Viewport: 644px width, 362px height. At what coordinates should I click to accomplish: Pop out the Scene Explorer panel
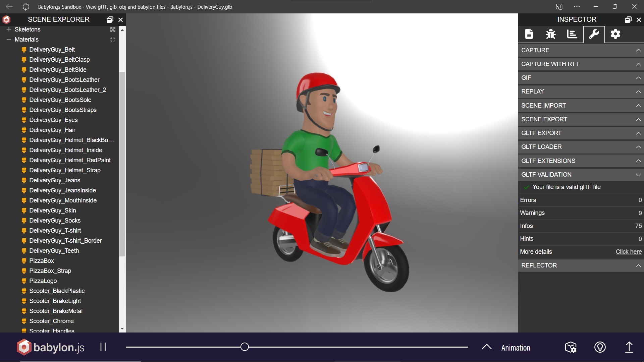click(110, 20)
